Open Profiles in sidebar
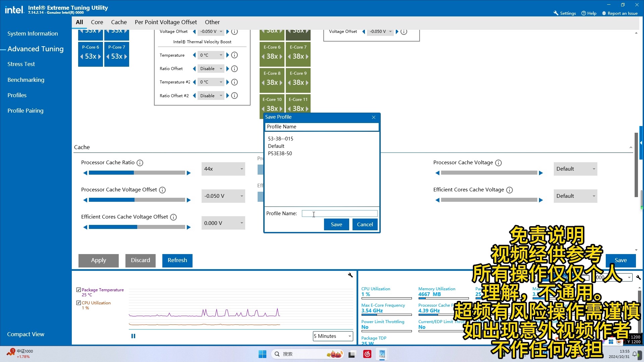 17,95
